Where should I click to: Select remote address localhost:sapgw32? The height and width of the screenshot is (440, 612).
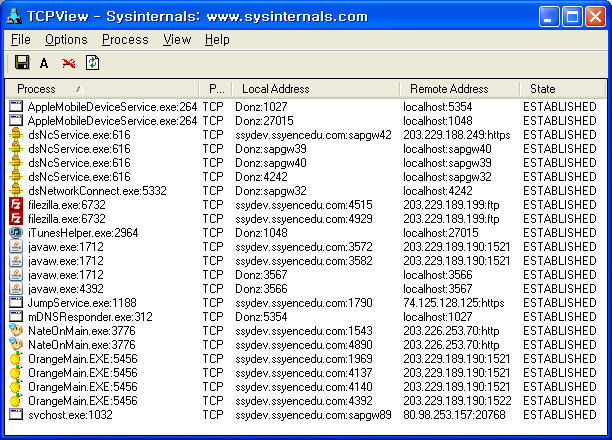pos(447,177)
